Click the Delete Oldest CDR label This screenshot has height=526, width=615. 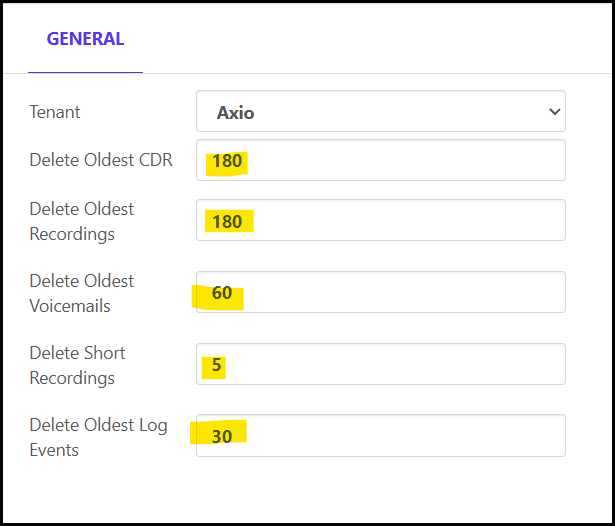101,160
